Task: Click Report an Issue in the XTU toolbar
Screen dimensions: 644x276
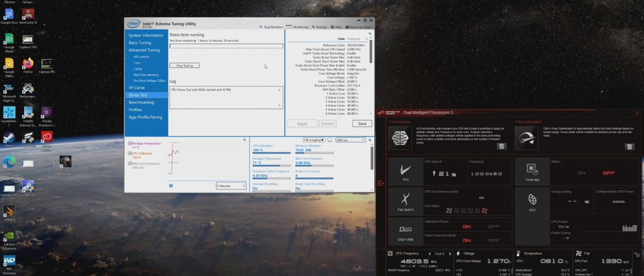Action: coord(358,27)
